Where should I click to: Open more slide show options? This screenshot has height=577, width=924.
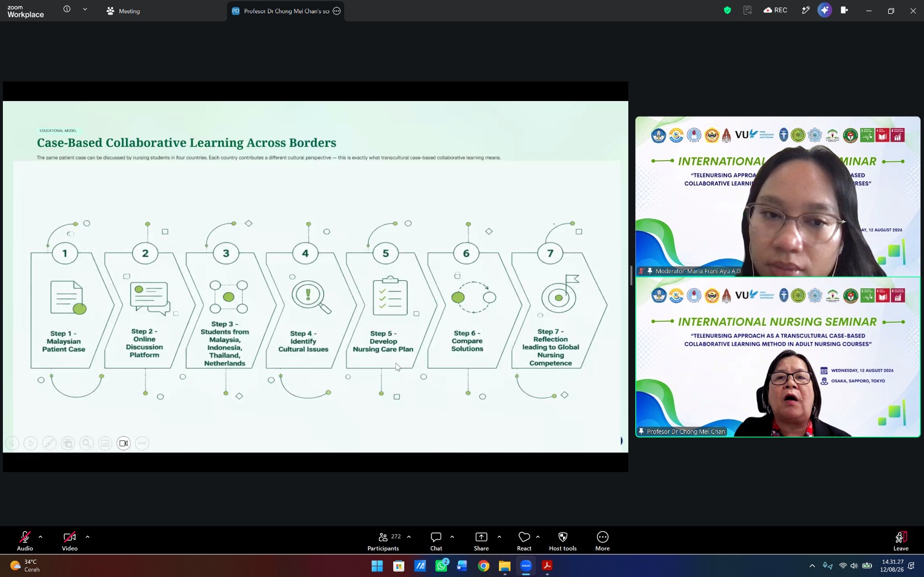click(x=142, y=443)
